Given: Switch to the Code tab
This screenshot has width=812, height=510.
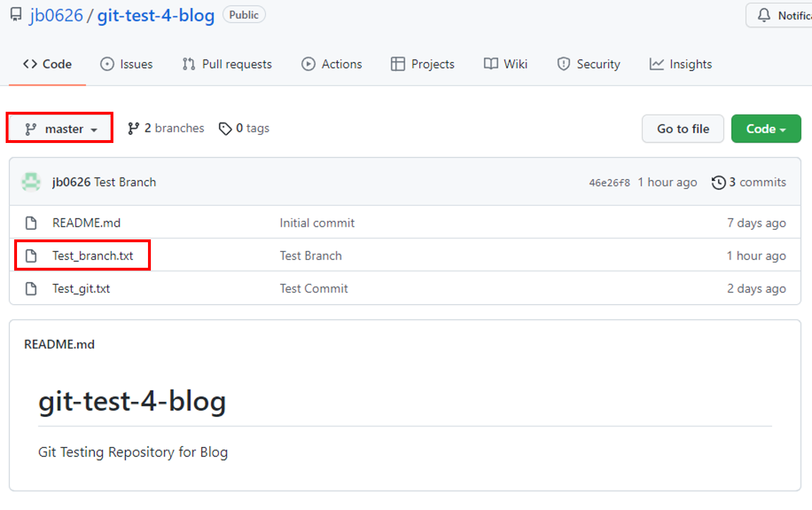Looking at the screenshot, I should click(x=48, y=64).
